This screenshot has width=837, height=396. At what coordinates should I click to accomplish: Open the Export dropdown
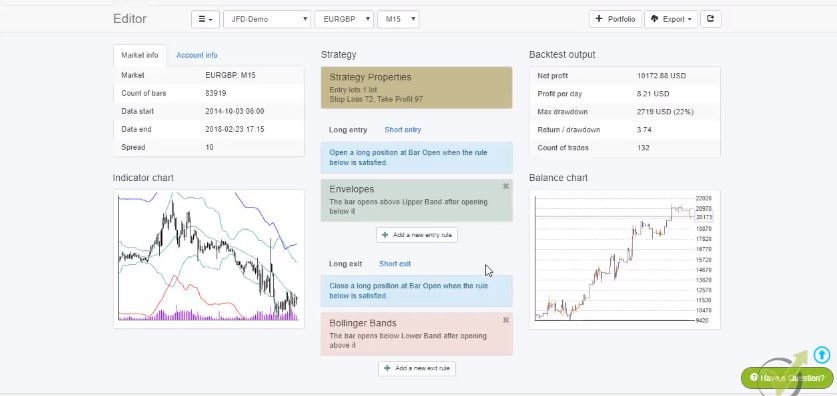(x=671, y=19)
